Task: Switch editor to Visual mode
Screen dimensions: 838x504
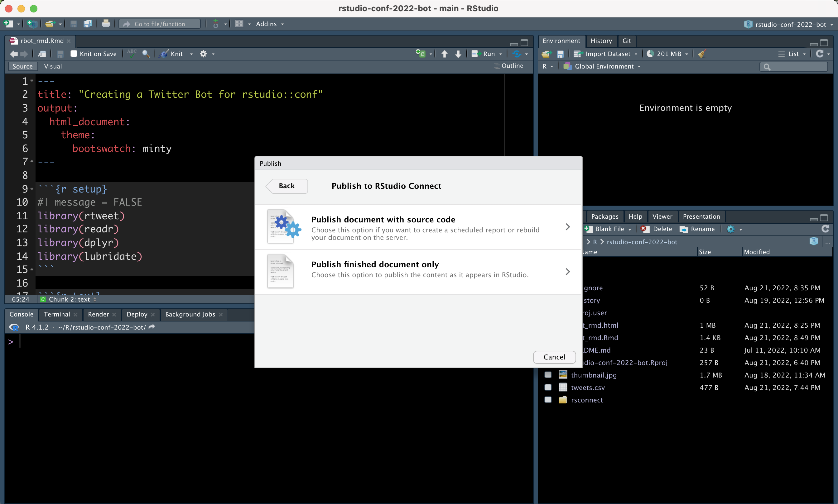Action: pos(53,66)
